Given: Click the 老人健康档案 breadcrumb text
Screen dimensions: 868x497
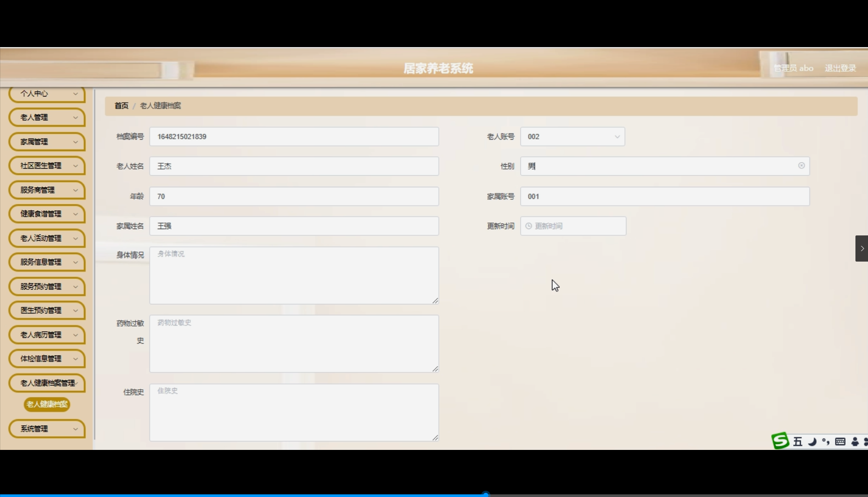Looking at the screenshot, I should click(161, 106).
